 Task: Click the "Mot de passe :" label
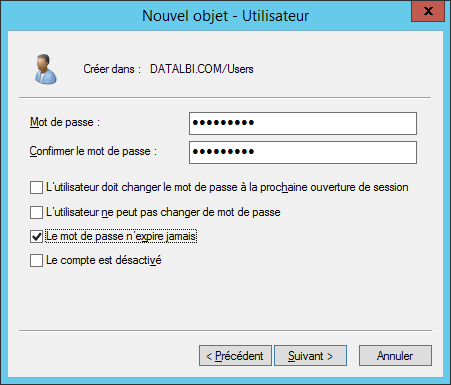click(65, 122)
